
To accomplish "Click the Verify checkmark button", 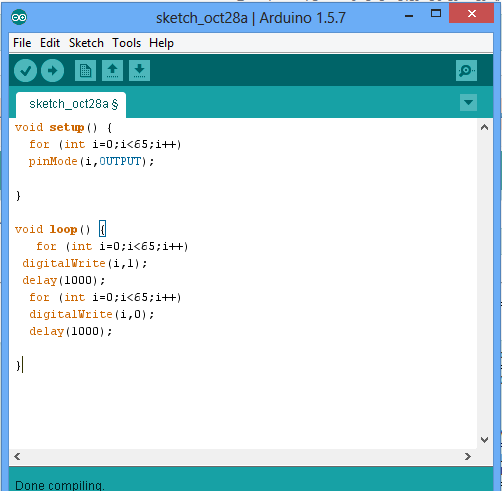I will pos(25,71).
